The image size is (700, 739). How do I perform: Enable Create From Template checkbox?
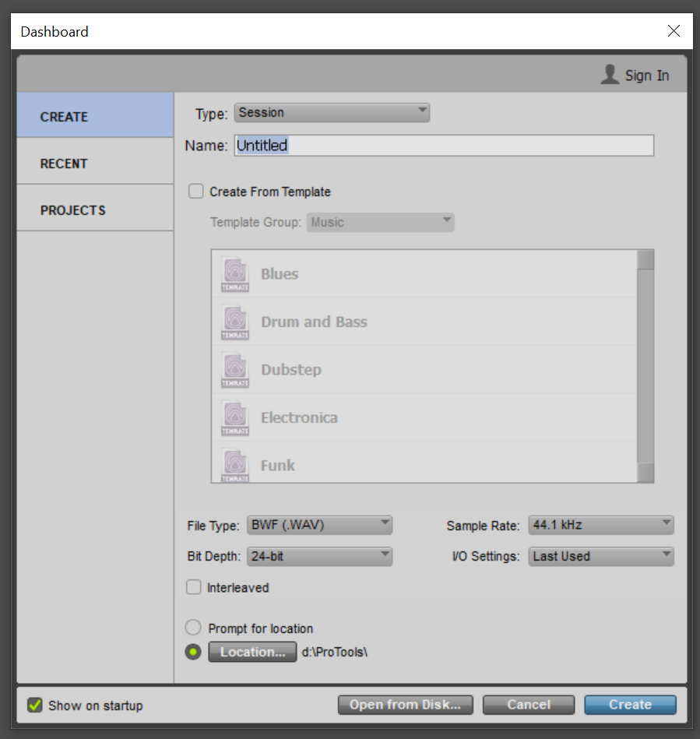(x=195, y=192)
